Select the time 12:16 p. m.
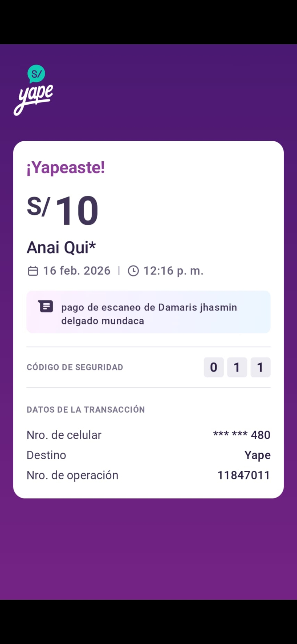This screenshot has height=644, width=297. [x=173, y=271]
